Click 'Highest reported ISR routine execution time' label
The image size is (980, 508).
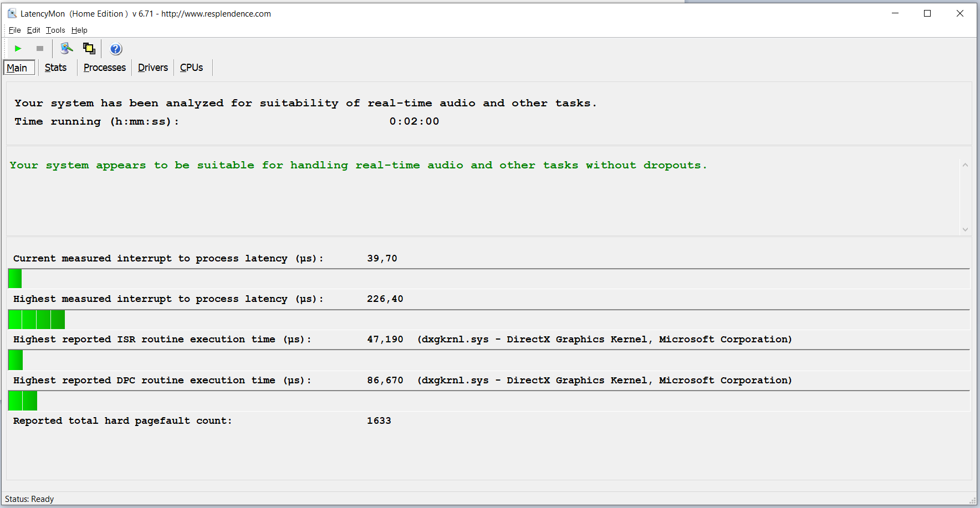(162, 340)
